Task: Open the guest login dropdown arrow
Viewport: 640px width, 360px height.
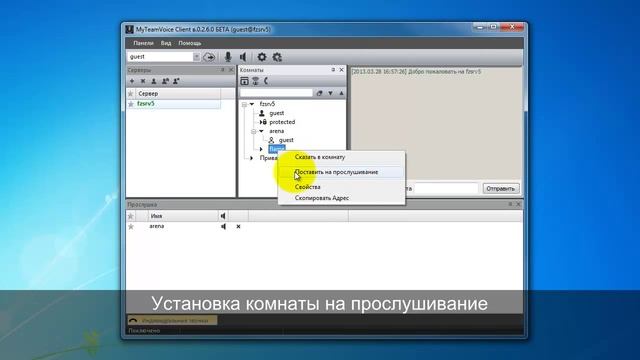Action: pyautogui.click(x=196, y=57)
